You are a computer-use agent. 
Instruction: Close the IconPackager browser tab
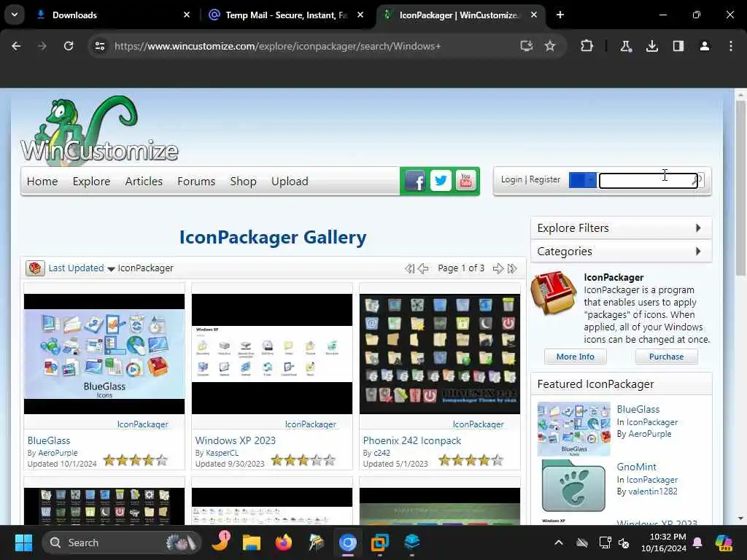(x=534, y=15)
